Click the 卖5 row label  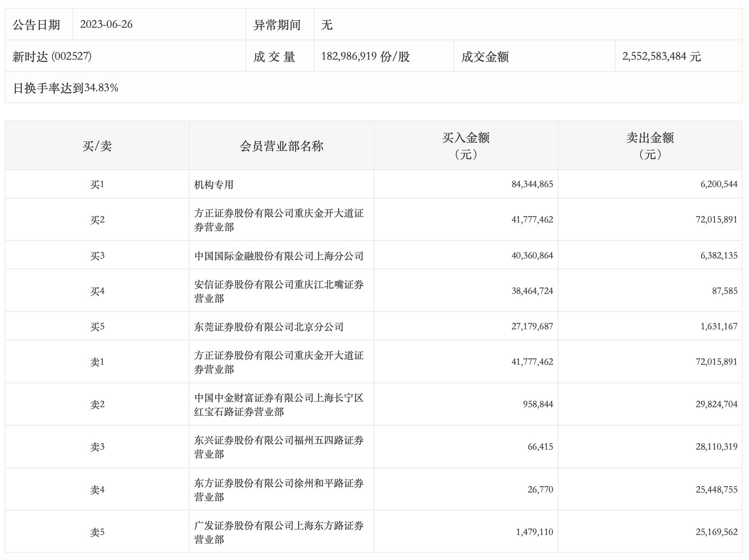coord(97,533)
